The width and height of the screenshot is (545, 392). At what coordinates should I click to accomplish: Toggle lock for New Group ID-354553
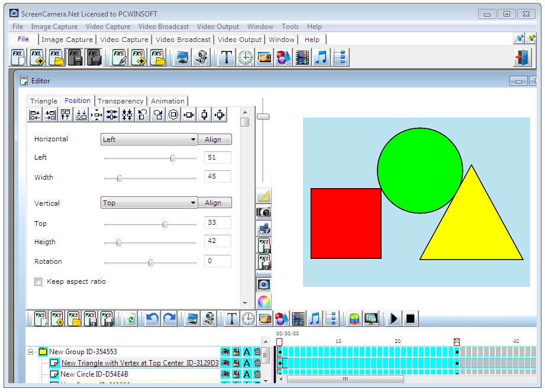tap(236, 352)
